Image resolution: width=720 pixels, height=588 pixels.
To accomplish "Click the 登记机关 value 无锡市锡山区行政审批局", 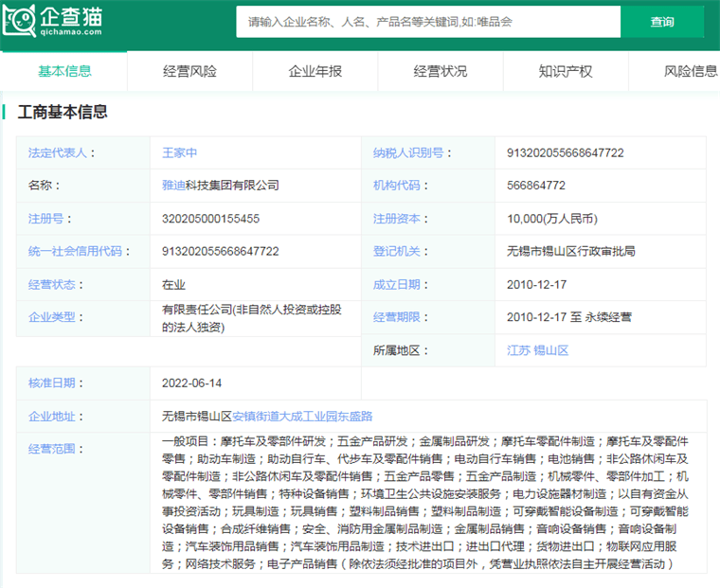I will pyautogui.click(x=570, y=251).
